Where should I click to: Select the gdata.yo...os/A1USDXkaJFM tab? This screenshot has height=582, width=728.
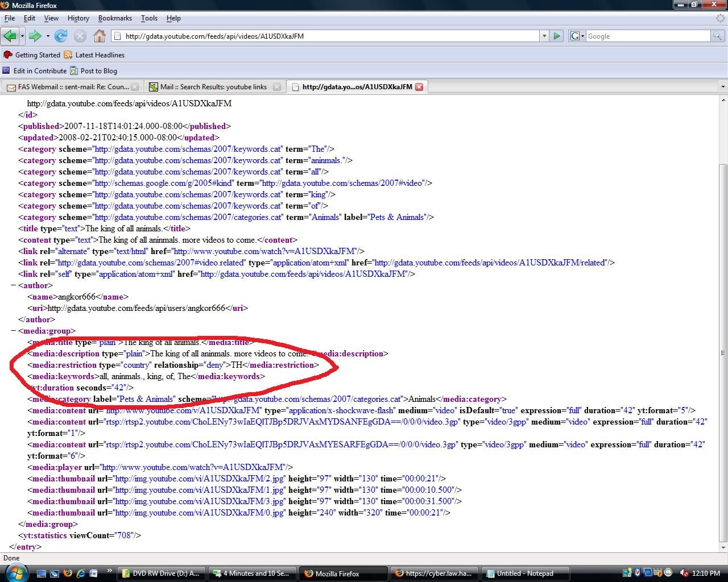click(357, 87)
